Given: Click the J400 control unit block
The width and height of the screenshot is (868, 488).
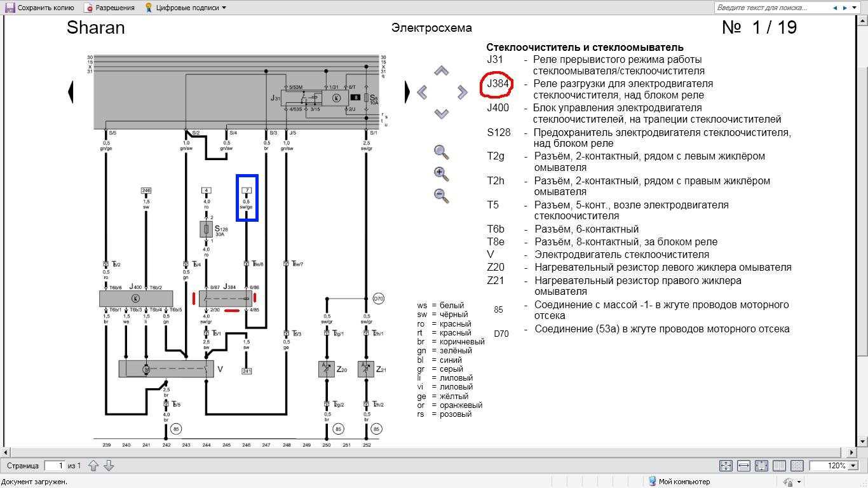Looking at the screenshot, I should 136,299.
